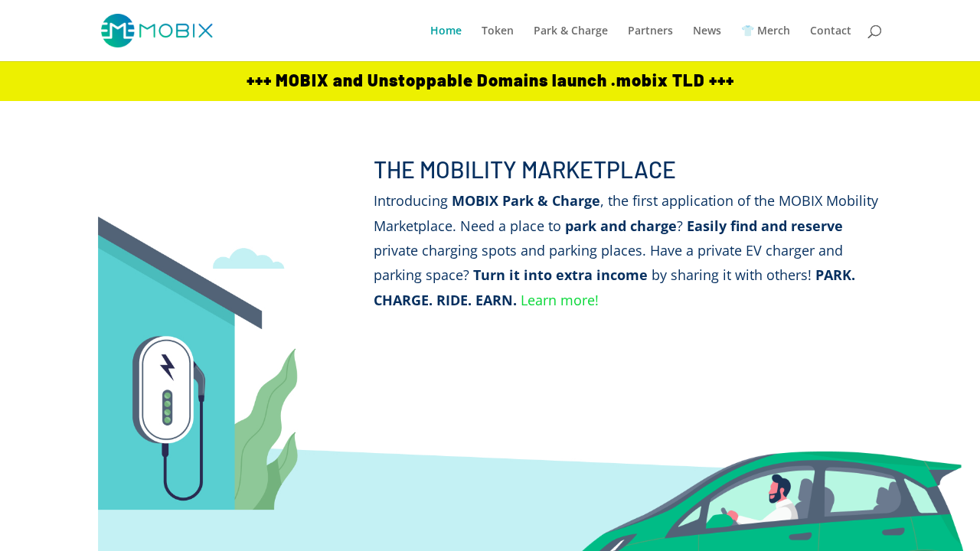Open the Partners menu item
Image resolution: width=980 pixels, height=551 pixels.
coord(650,31)
